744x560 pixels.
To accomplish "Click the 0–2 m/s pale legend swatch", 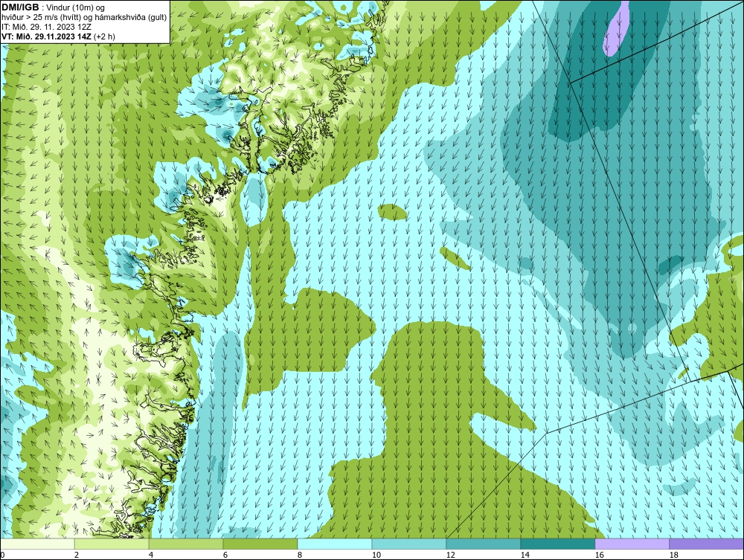I will coord(37,544).
